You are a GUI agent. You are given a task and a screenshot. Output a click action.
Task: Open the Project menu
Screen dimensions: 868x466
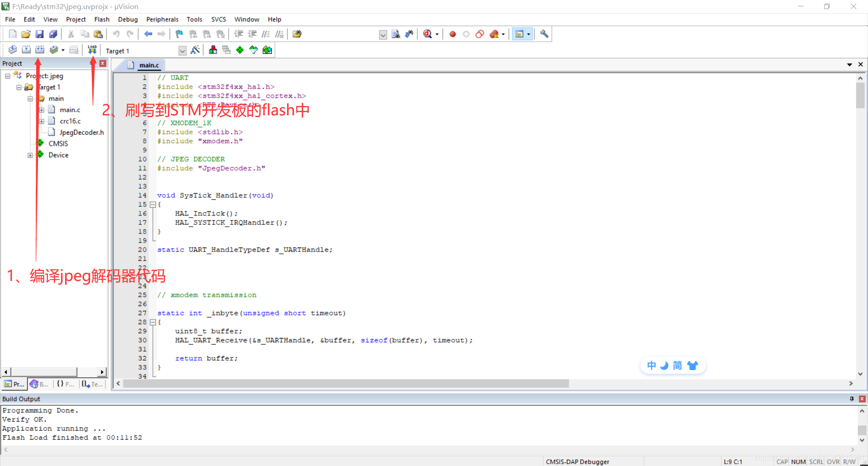[x=76, y=19]
